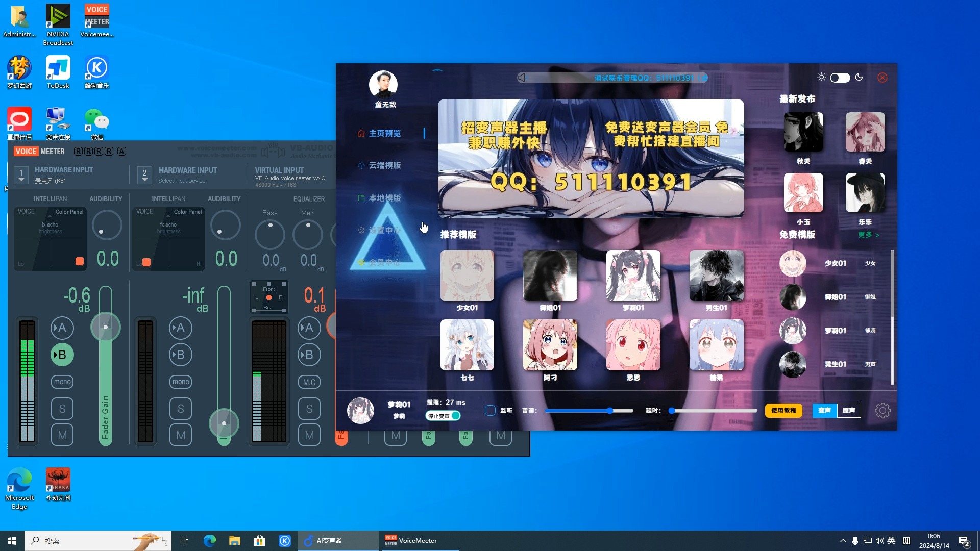Toggle mono on Hardware Input 1
The height and width of the screenshot is (551, 980).
(x=62, y=382)
